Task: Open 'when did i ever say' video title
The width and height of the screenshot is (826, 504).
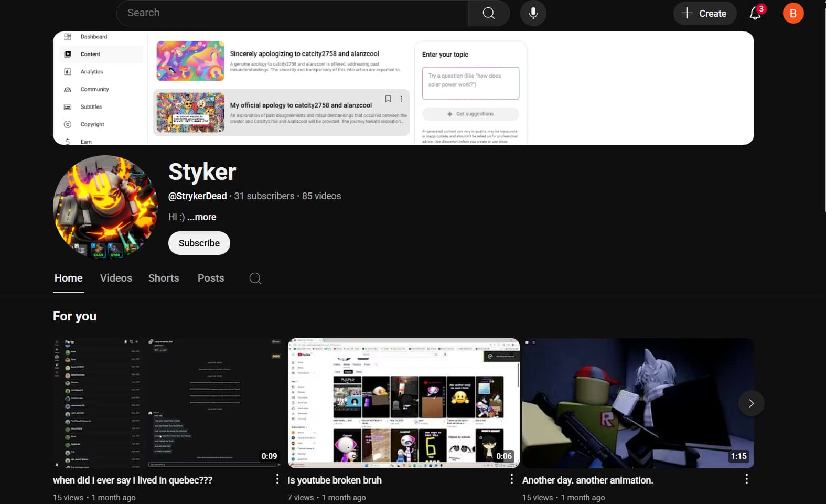Action: [133, 480]
